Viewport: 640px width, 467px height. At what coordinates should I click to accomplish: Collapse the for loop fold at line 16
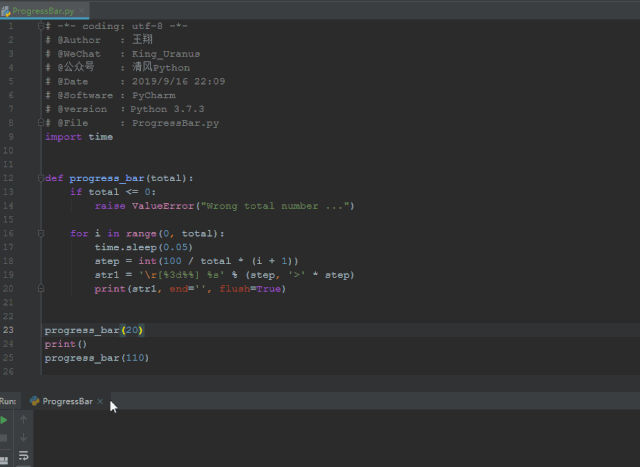click(40, 233)
